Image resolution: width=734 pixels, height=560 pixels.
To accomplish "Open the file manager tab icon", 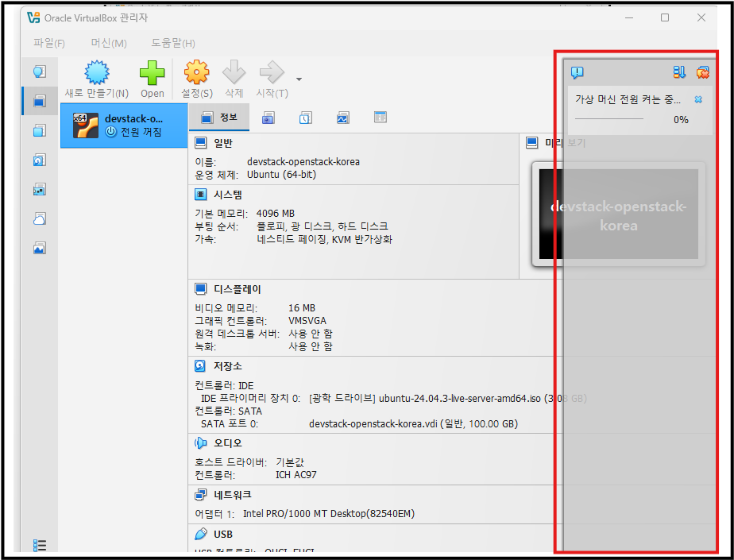I will [x=380, y=117].
